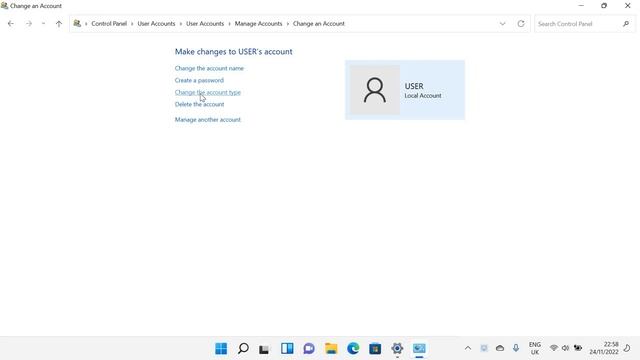The height and width of the screenshot is (360, 640).
Task: Open Manage another account link
Action: click(x=208, y=120)
